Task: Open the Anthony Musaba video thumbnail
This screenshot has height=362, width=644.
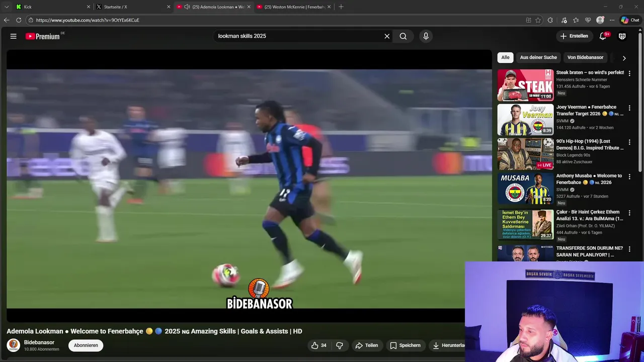Action: (525, 189)
